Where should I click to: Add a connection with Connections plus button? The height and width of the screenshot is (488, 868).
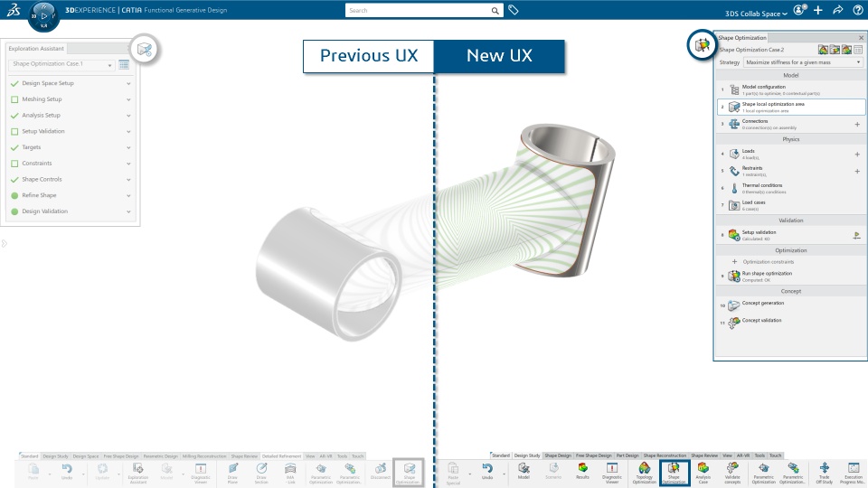(x=857, y=125)
